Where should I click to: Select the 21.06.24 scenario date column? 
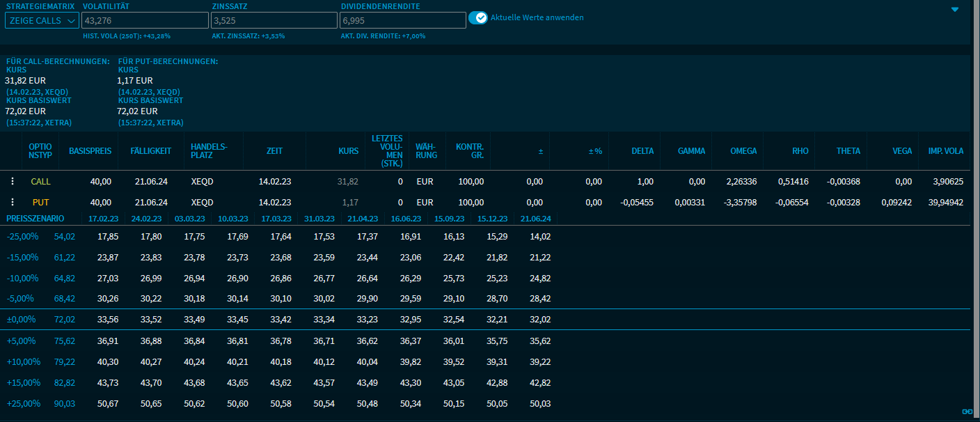(535, 219)
